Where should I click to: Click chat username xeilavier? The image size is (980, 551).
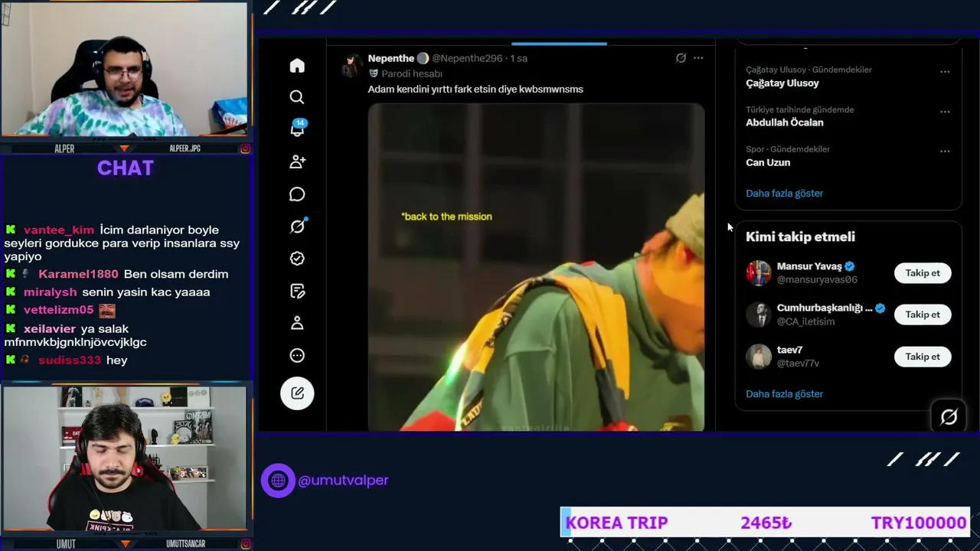pos(50,328)
